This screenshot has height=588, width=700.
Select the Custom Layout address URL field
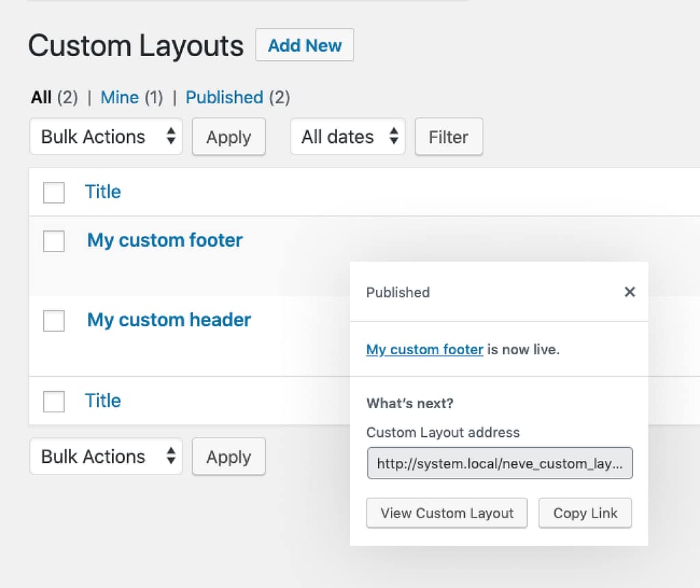click(x=500, y=463)
